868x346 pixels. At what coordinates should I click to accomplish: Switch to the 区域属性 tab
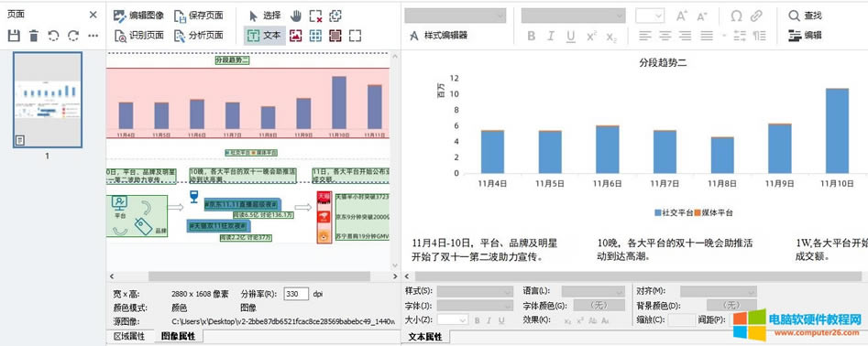point(129,336)
